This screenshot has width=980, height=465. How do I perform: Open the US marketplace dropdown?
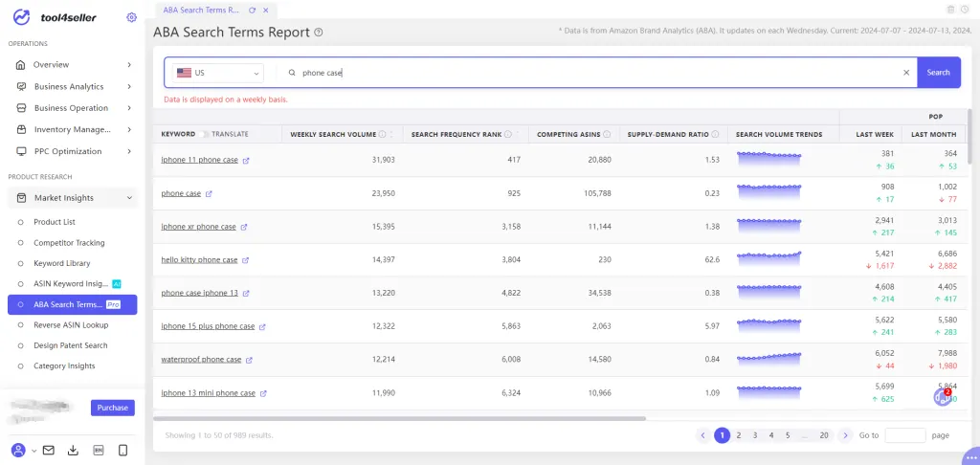click(217, 73)
